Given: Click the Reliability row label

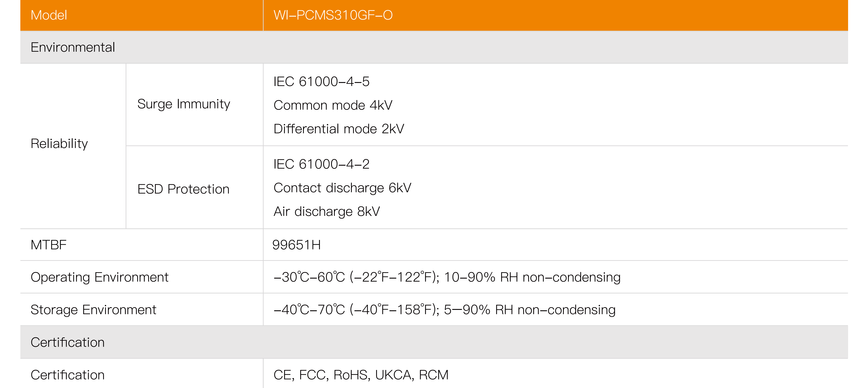Looking at the screenshot, I should 59,144.
